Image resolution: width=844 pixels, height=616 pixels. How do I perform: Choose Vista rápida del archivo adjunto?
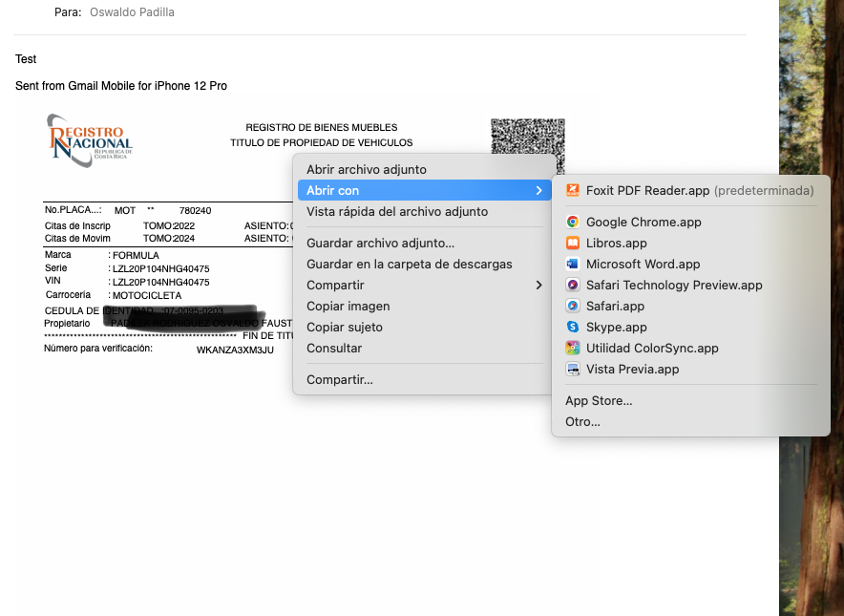point(397,212)
